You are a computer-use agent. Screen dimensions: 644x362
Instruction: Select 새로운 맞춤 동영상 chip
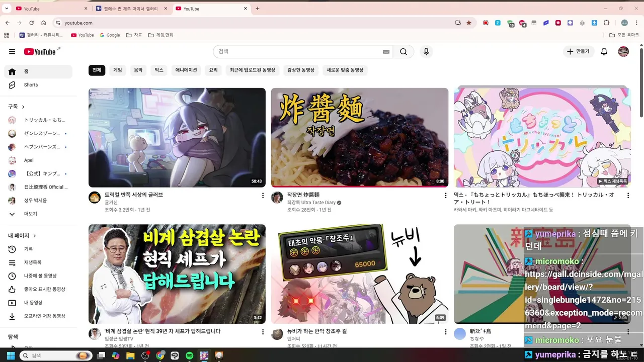[x=345, y=70]
